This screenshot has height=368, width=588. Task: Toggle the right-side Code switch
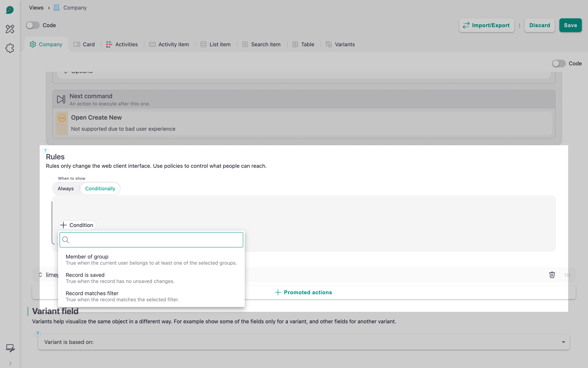559,63
